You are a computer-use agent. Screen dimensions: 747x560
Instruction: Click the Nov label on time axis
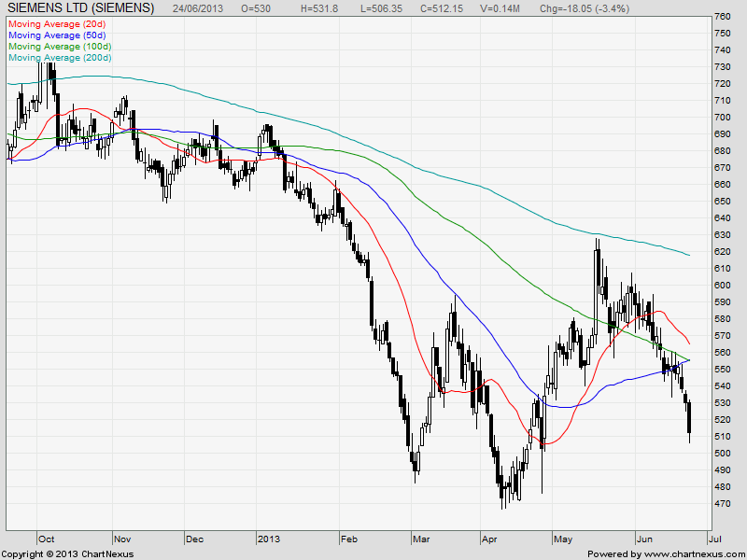122,539
